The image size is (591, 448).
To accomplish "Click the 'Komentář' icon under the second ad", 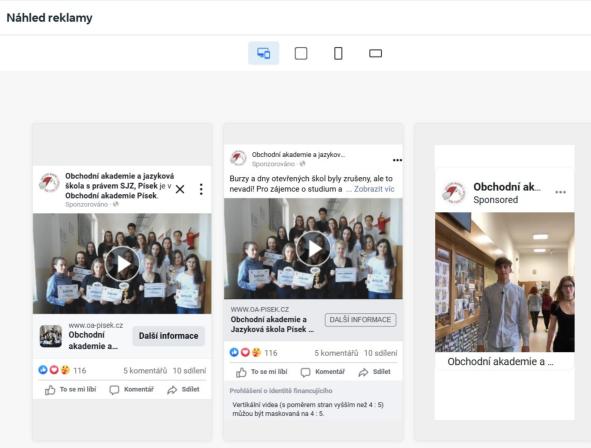I will pyautogui.click(x=305, y=372).
